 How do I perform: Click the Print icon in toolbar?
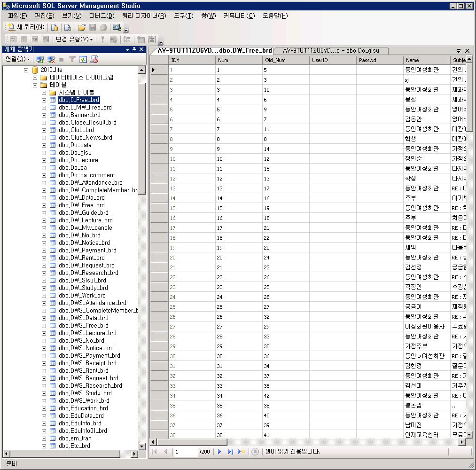tap(103, 27)
